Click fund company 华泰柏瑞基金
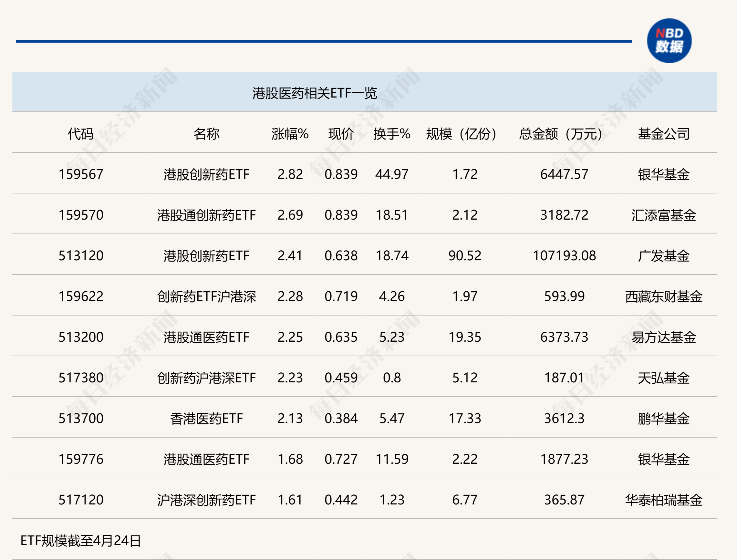Viewport: 737px width, 560px height. pos(664,500)
